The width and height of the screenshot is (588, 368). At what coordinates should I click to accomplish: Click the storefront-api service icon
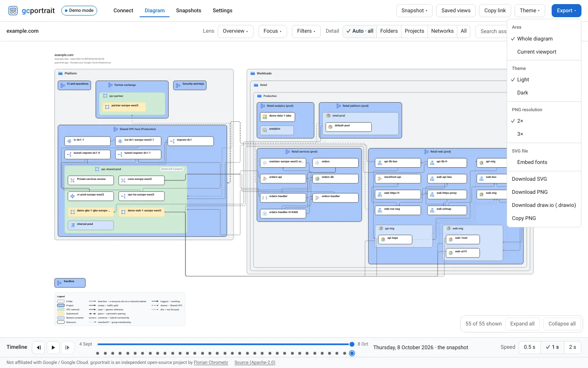(380, 179)
